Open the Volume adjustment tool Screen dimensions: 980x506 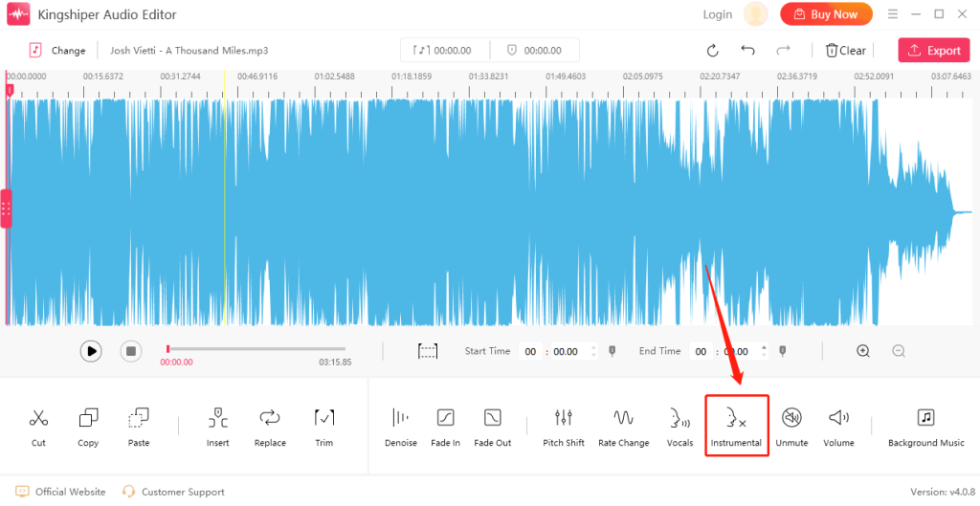(838, 427)
